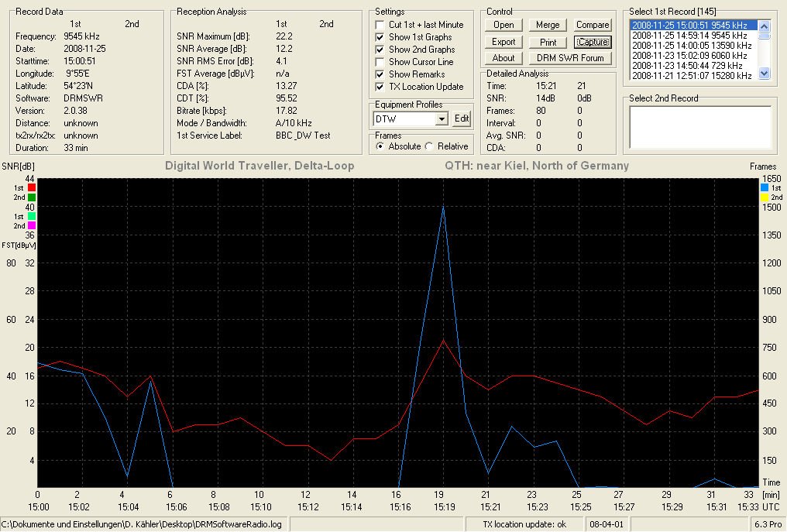
Task: Click the record list scroll down arrow
Action: [x=764, y=74]
